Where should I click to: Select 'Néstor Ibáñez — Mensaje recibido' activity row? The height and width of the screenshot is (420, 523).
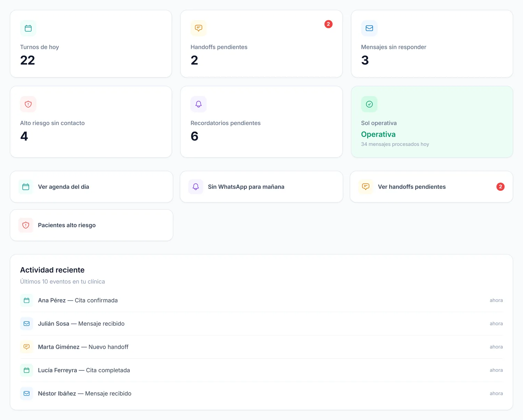coord(261,393)
